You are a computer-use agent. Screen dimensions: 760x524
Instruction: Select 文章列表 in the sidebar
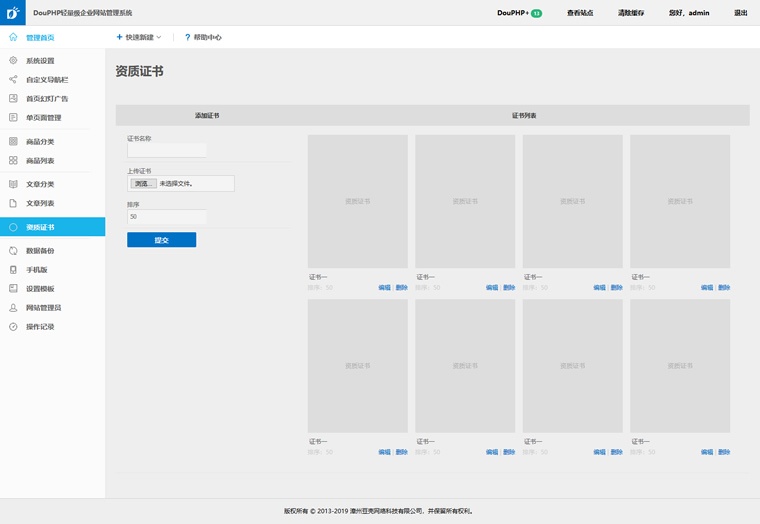tap(40, 203)
